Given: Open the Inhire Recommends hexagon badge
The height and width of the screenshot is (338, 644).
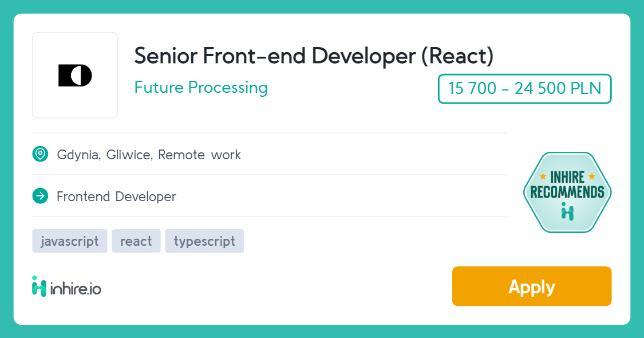Looking at the screenshot, I should [567, 192].
